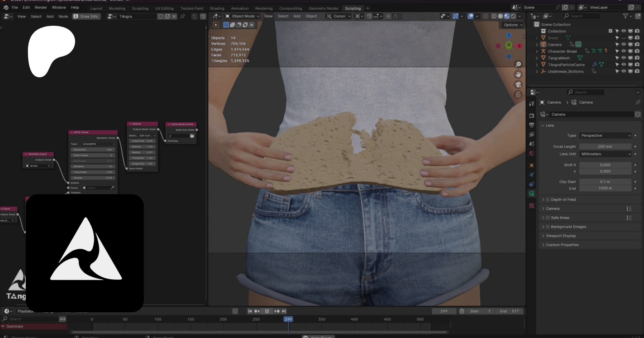The width and height of the screenshot is (644, 338).
Task: Open the Object Data camera properties tab
Action: tap(532, 194)
